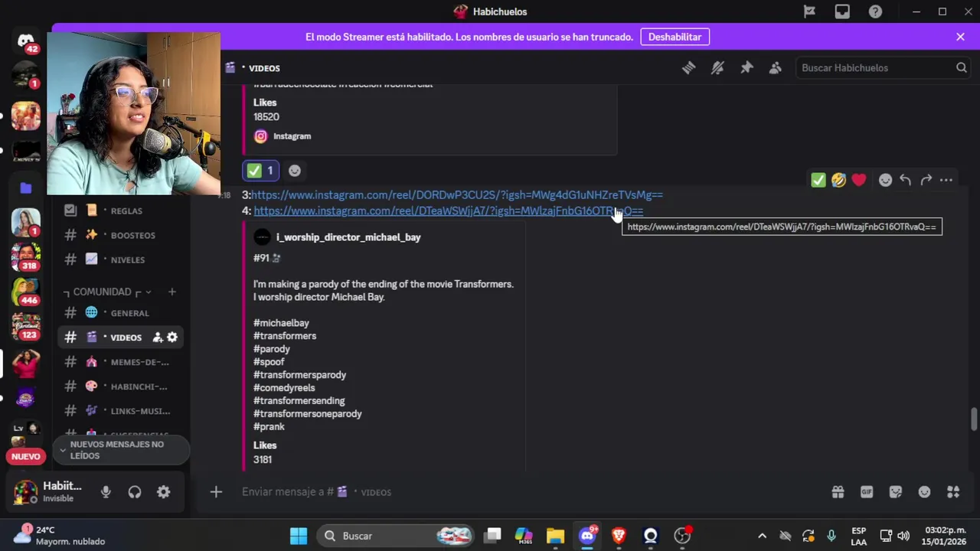Show hidden system tray icons chevron
The image size is (980, 551).
762,536
